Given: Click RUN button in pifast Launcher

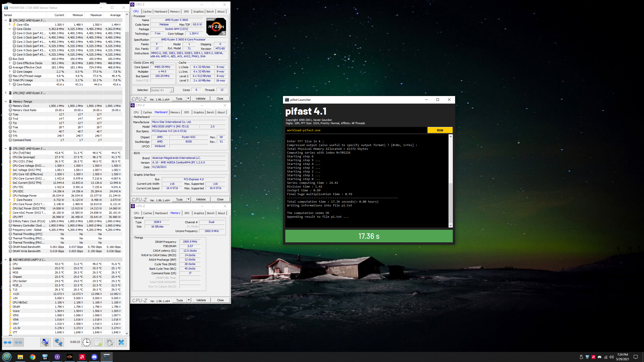Looking at the screenshot, I should (440, 130).
